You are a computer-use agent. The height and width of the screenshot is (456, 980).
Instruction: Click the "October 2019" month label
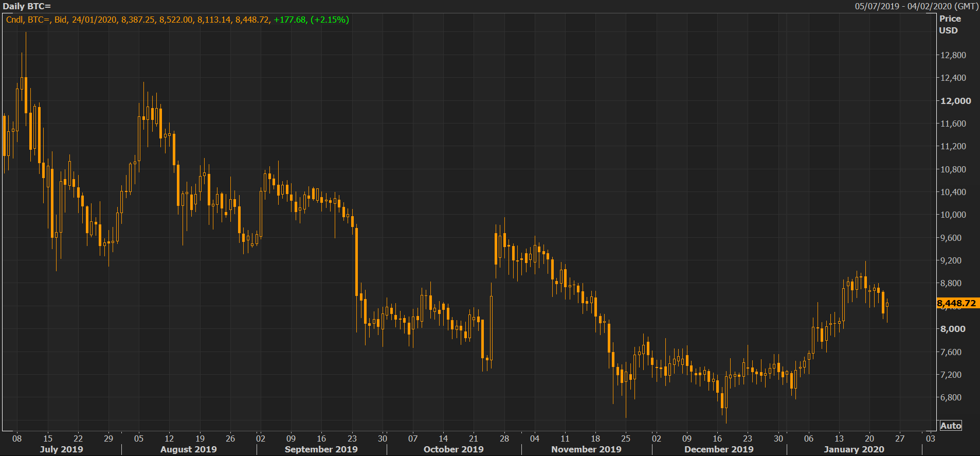coord(453,449)
